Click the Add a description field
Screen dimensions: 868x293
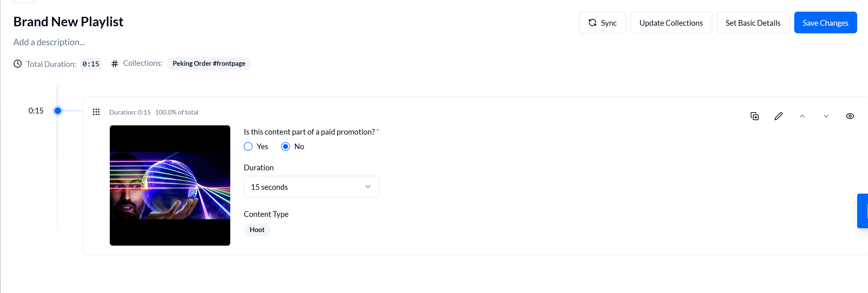pos(49,42)
